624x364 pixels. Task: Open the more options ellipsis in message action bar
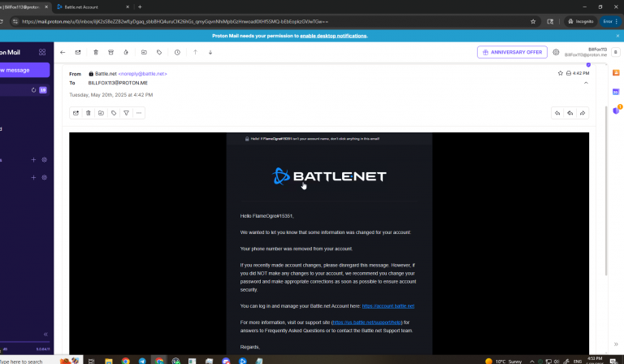pos(139,113)
